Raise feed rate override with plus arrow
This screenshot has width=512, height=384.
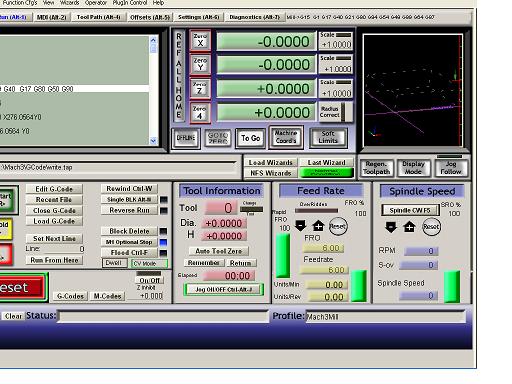[319, 226]
